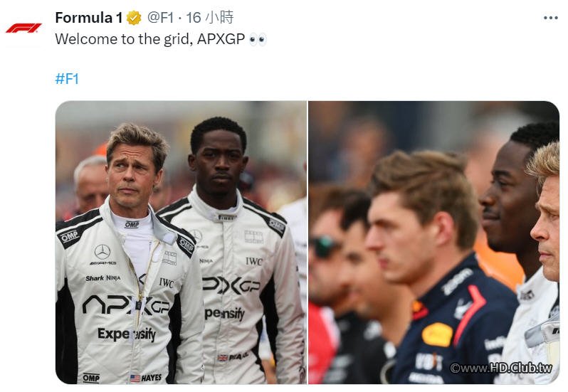
Task: Open the 16 小時 timestamp link
Action: click(210, 17)
